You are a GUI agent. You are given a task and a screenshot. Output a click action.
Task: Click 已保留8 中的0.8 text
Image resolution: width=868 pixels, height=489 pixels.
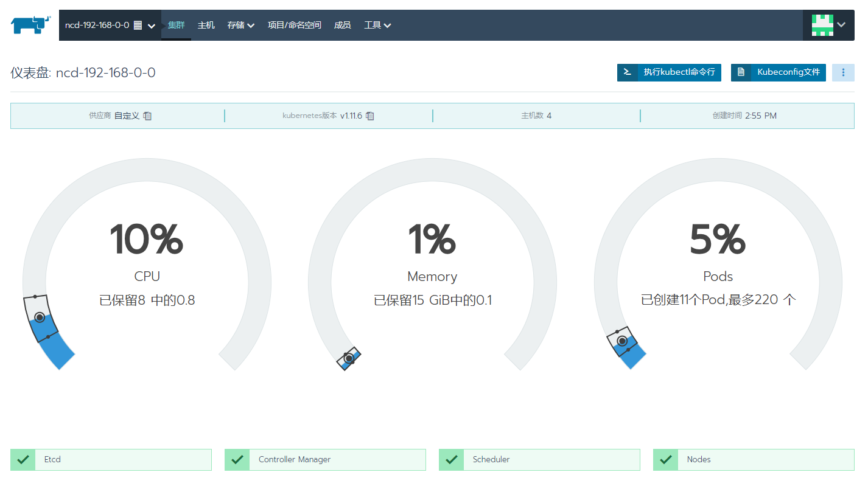tap(147, 300)
